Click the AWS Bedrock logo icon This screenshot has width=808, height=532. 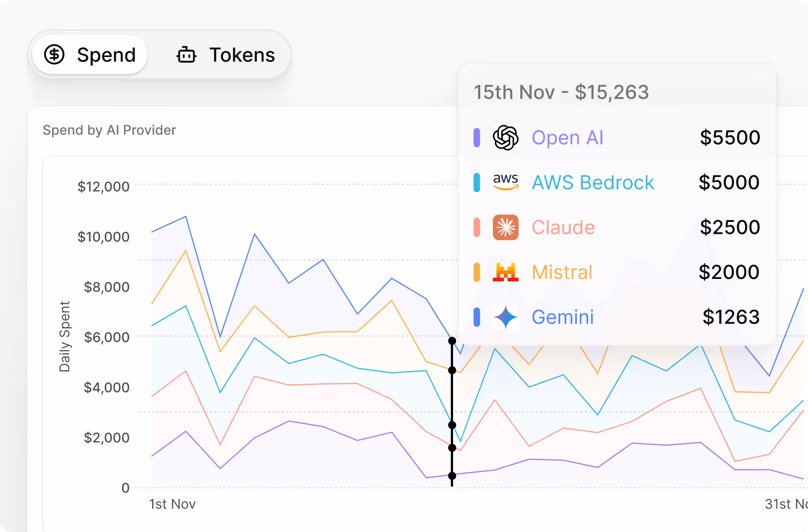[506, 182]
